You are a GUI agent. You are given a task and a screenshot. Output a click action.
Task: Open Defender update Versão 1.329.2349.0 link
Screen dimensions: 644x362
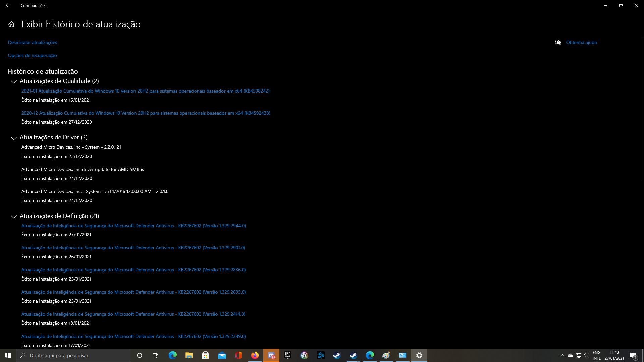click(133, 336)
